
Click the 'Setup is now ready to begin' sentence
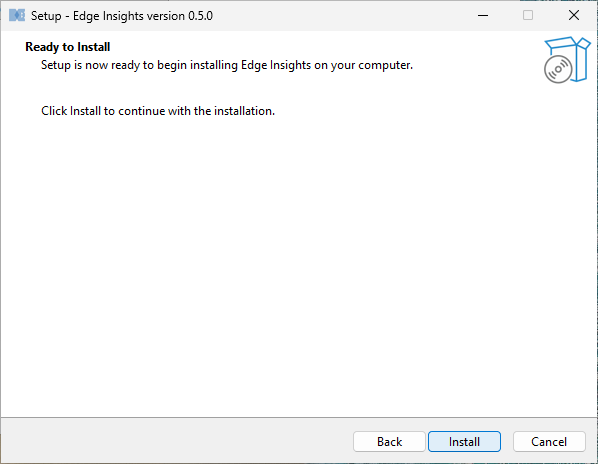coord(227,65)
